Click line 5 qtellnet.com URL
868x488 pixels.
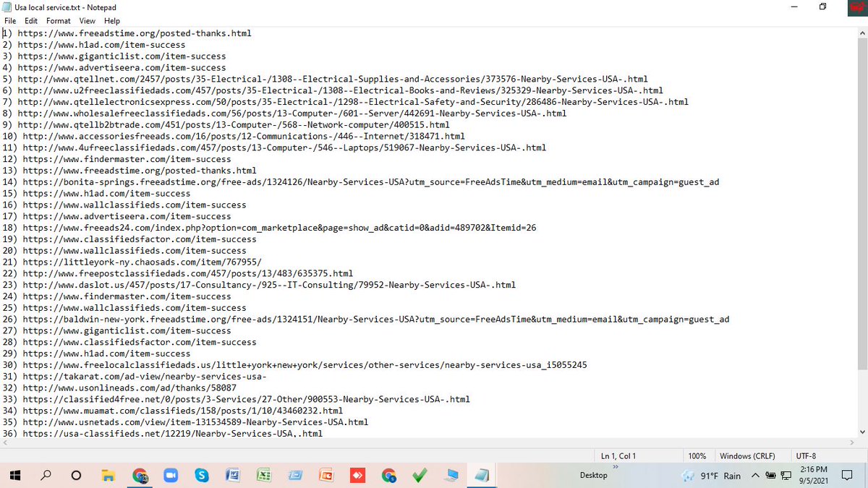click(333, 80)
